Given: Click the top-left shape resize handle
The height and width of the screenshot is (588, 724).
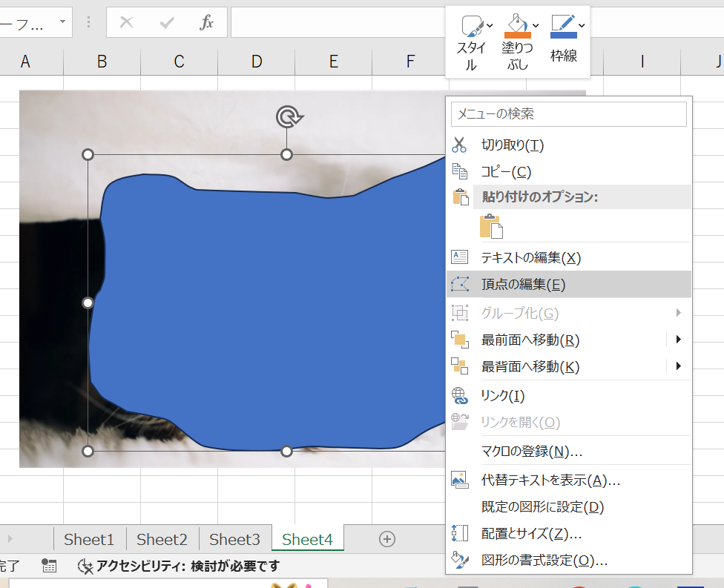Looking at the screenshot, I should click(x=88, y=155).
